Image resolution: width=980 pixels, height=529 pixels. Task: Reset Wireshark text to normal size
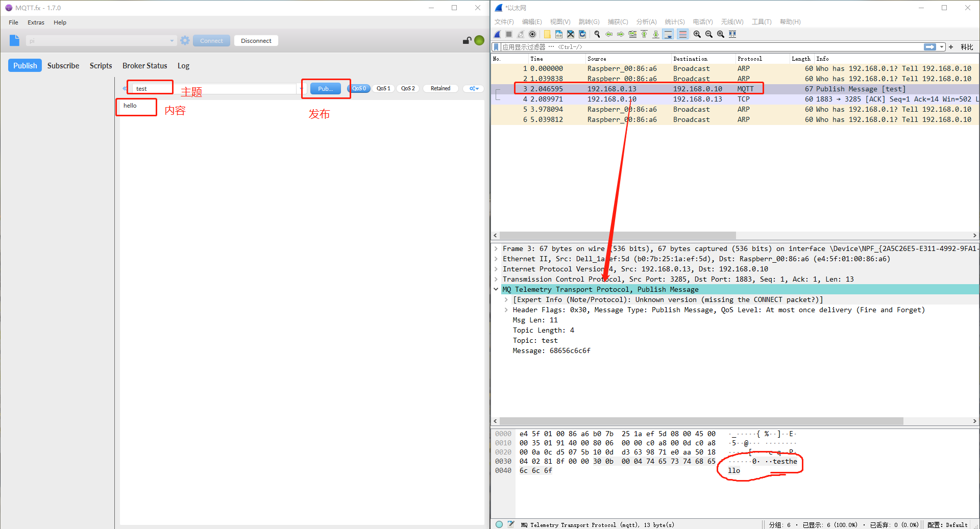[x=721, y=34]
